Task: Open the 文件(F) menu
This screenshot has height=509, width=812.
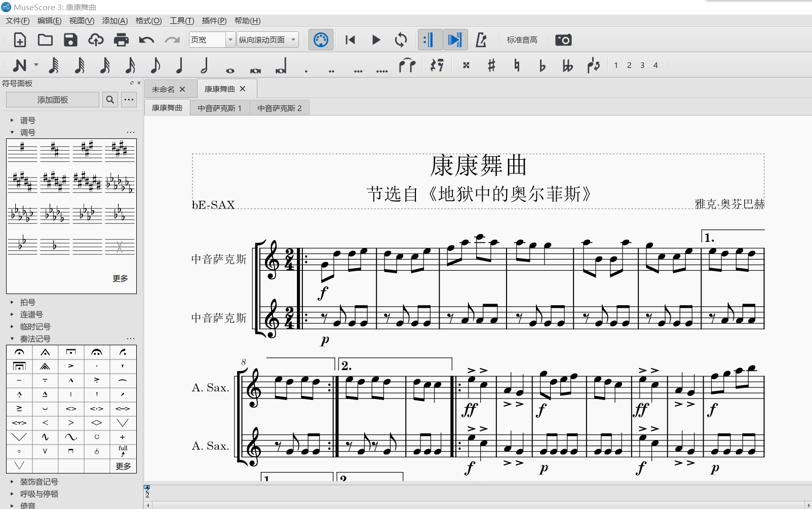Action: (x=18, y=21)
